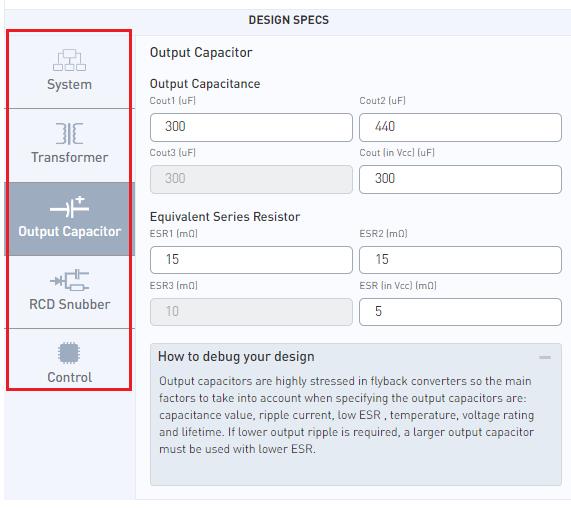Click the Output Capacitor symbol icon
The width and height of the screenshot is (571, 508).
tap(70, 207)
